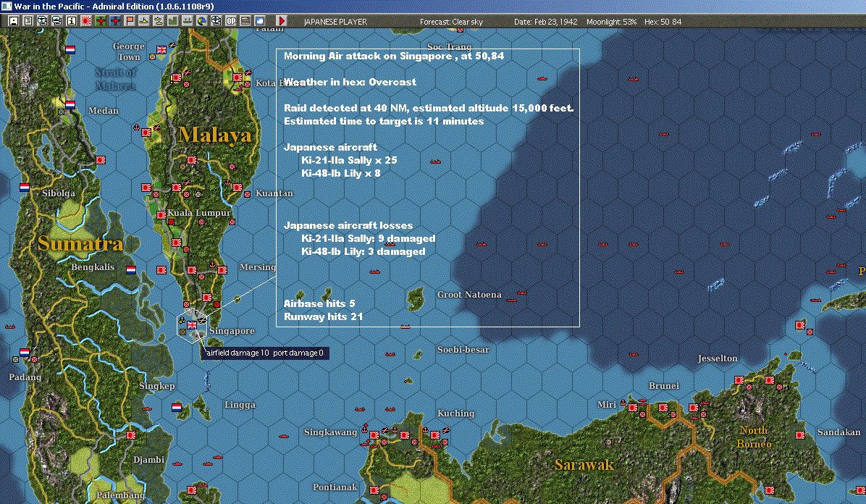Select the Japanese flag base at Kuala Lumpur

point(161,215)
